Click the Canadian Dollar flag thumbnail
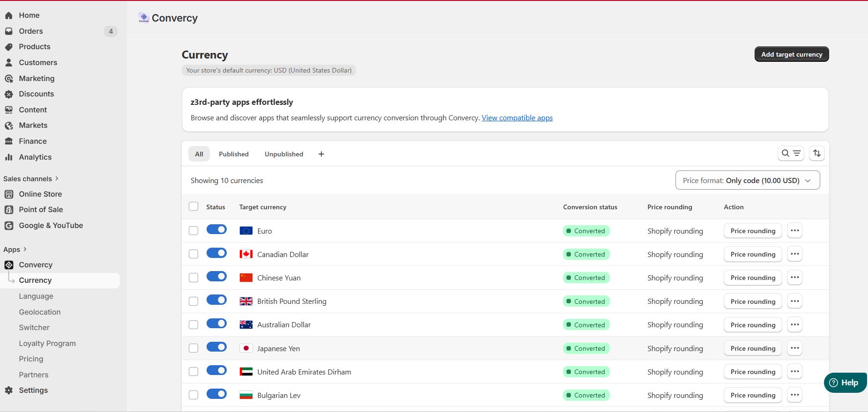The height and width of the screenshot is (412, 868). tap(246, 254)
